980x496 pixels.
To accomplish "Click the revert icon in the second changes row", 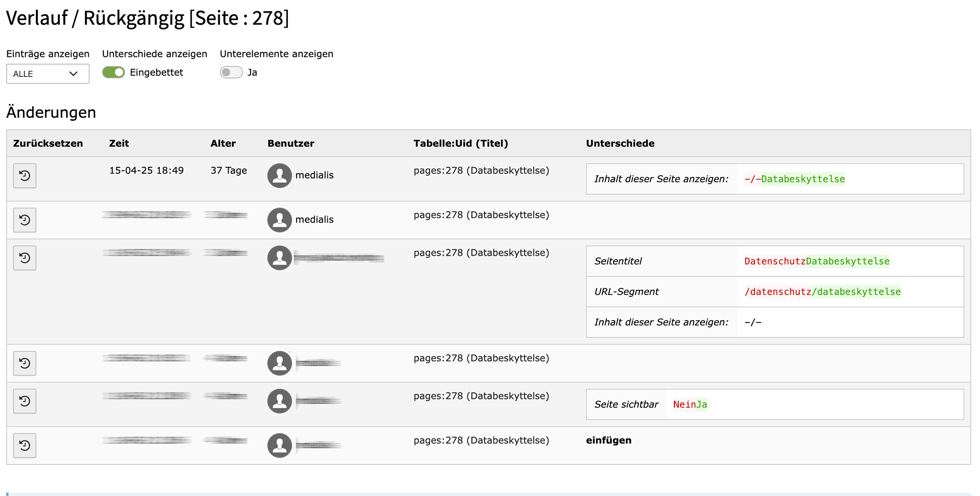I will (25, 220).
